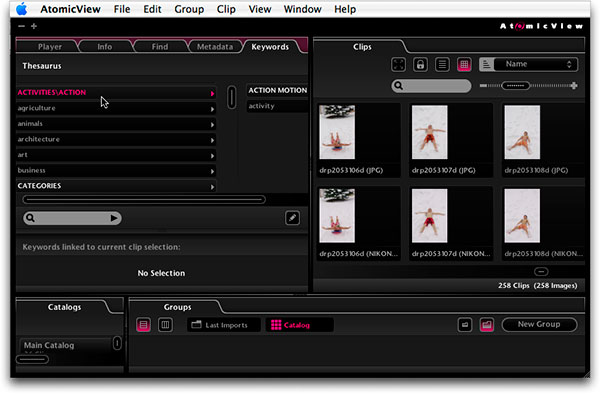The height and width of the screenshot is (394, 600).
Task: Open the File menu
Action: coord(122,9)
